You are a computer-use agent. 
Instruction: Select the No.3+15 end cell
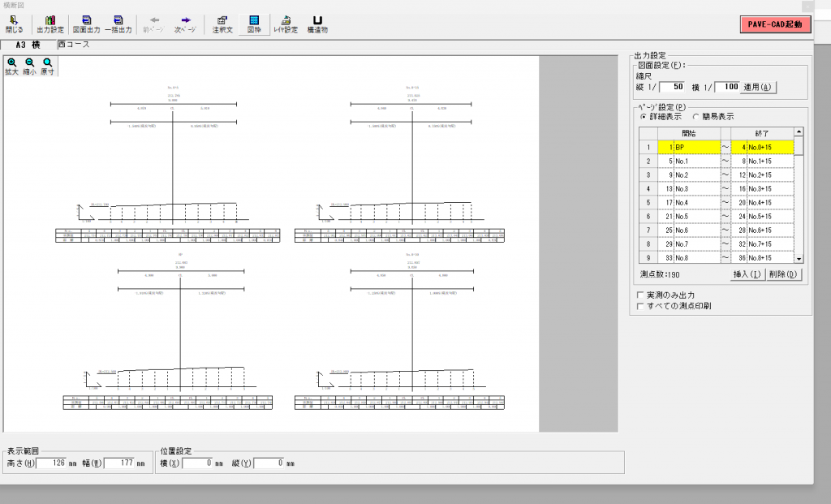click(762, 188)
